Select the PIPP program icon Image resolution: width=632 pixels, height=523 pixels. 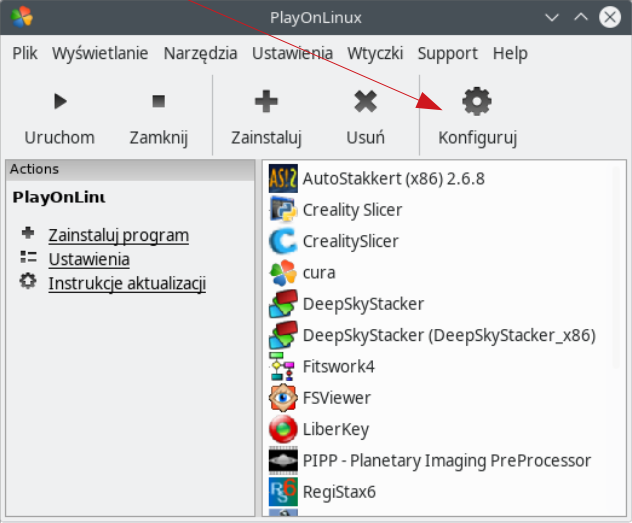tap(283, 460)
